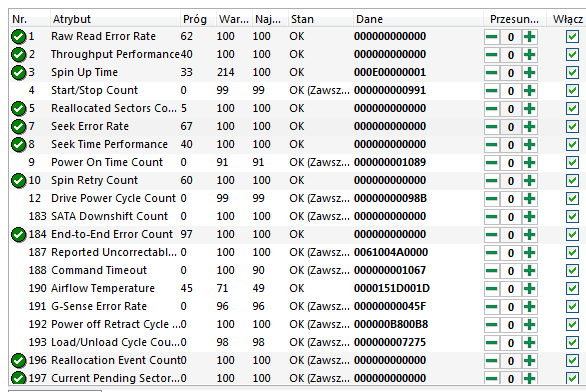586x392 pixels.
Task: Select the G-Sense Error Rate attribute name
Action: coord(99,306)
